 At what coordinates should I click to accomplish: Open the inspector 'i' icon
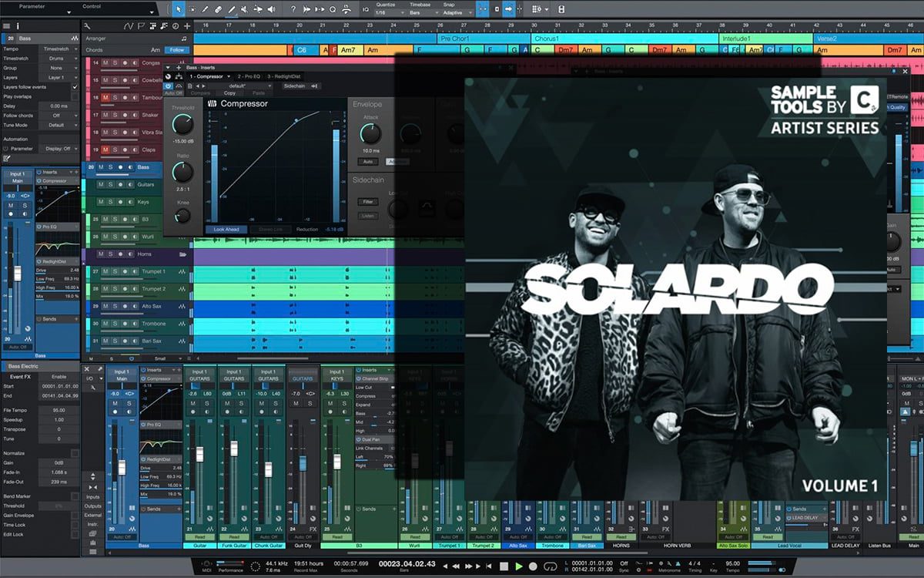(x=17, y=25)
